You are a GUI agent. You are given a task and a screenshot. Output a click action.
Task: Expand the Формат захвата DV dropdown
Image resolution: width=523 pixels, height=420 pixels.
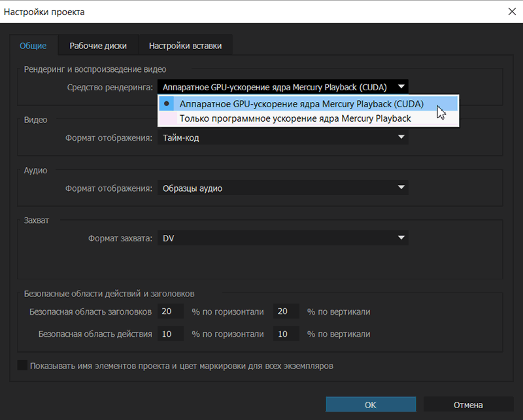[x=283, y=238]
